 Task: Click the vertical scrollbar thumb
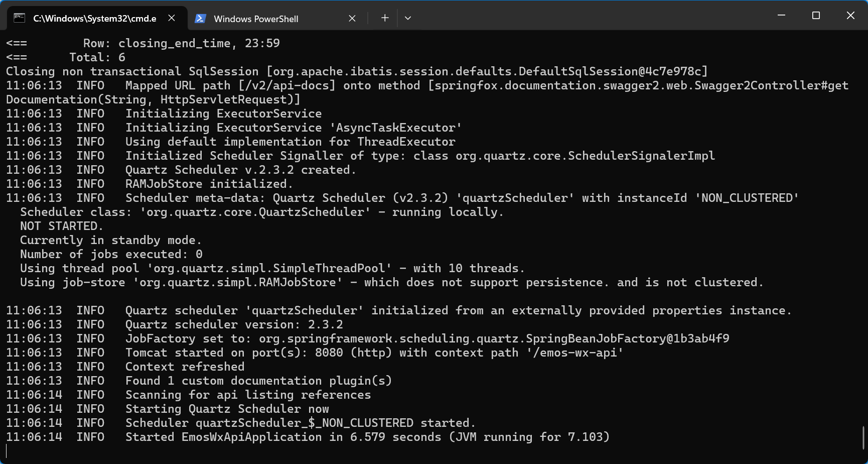click(863, 438)
